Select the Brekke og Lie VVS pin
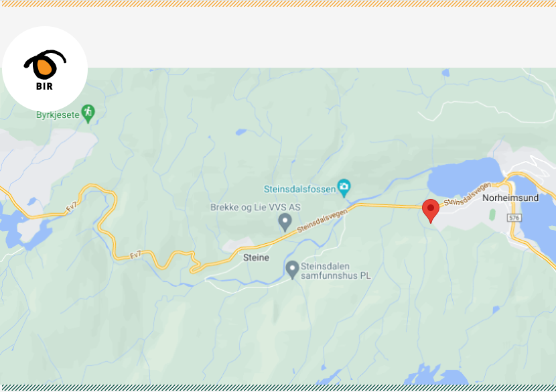Viewport: 556px width, 392px height. tap(285, 222)
